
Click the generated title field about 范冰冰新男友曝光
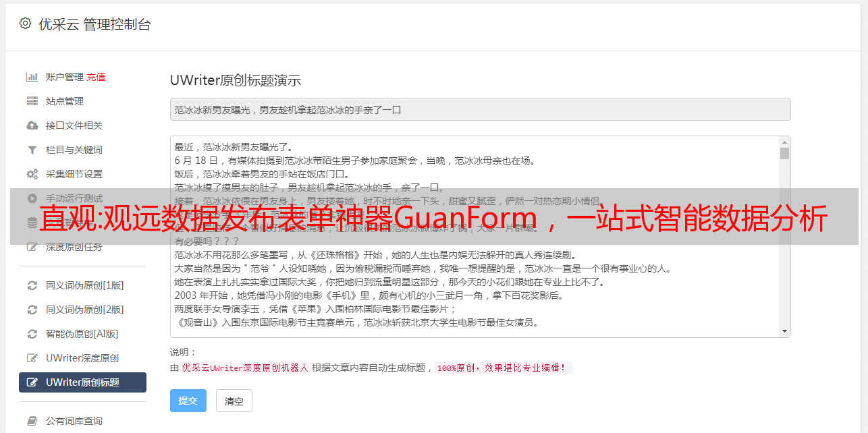(x=480, y=109)
